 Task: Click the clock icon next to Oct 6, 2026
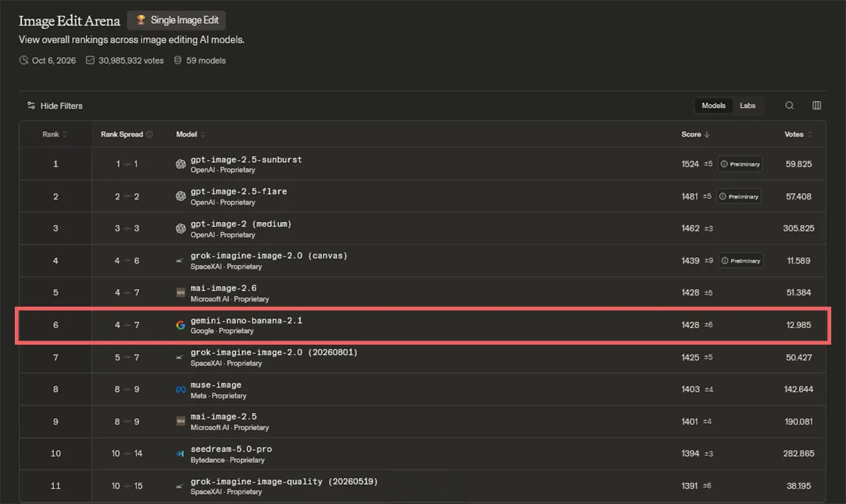point(24,61)
